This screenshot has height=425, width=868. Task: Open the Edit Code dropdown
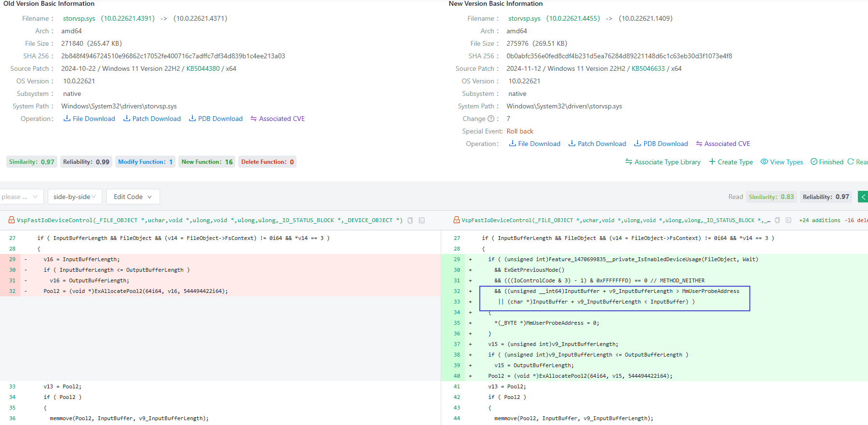(133, 197)
